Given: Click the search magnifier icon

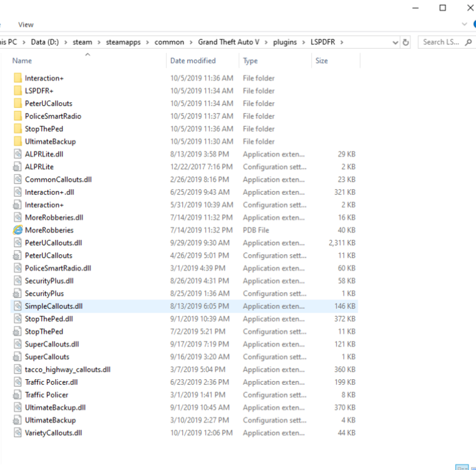Looking at the screenshot, I should pyautogui.click(x=468, y=42).
